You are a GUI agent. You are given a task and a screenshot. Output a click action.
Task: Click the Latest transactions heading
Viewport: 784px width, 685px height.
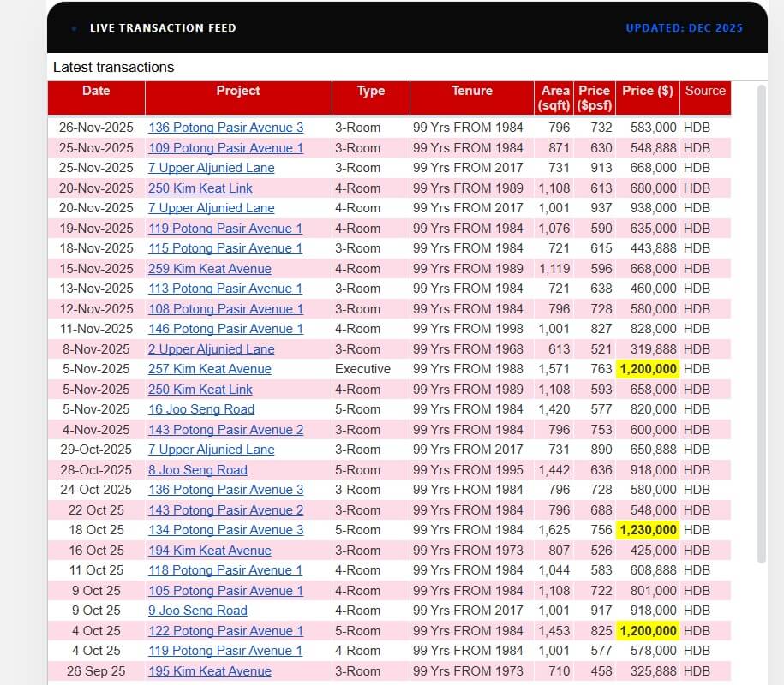(114, 67)
